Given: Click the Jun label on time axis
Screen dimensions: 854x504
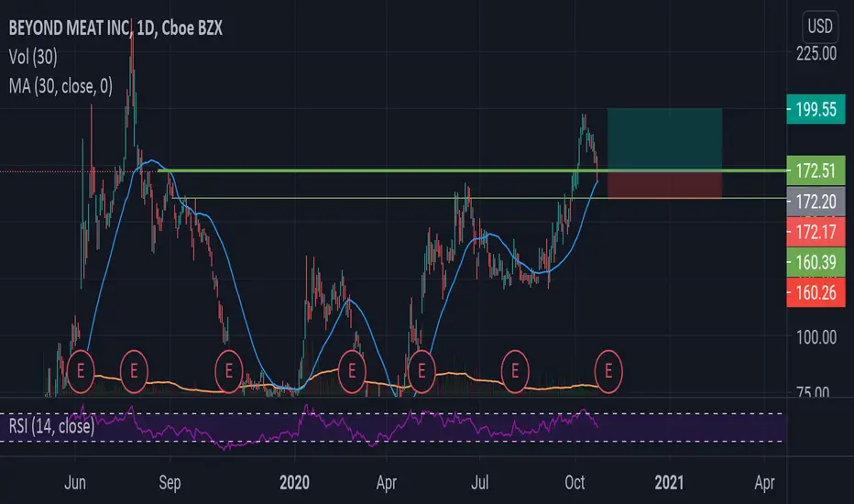Looking at the screenshot, I should 75,483.
